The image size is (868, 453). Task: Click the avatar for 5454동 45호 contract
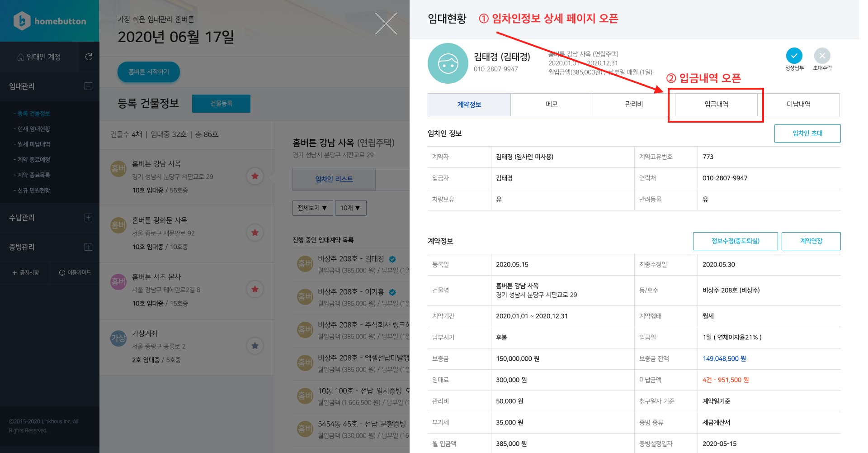click(305, 429)
